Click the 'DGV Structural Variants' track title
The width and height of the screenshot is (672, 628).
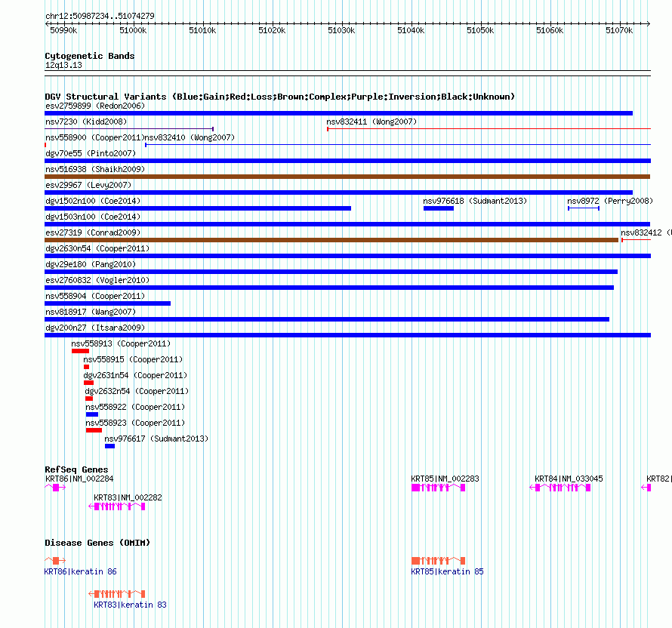[280, 97]
